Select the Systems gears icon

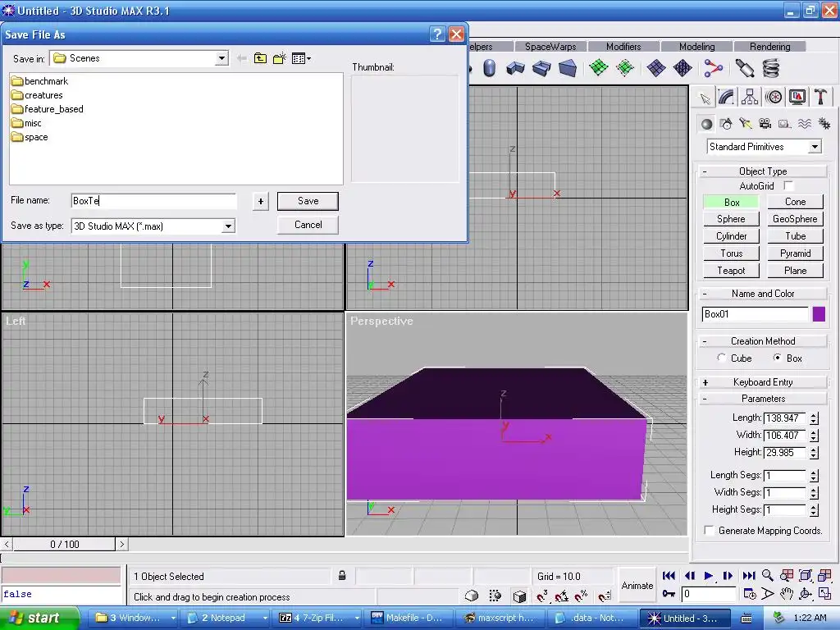[x=824, y=125]
